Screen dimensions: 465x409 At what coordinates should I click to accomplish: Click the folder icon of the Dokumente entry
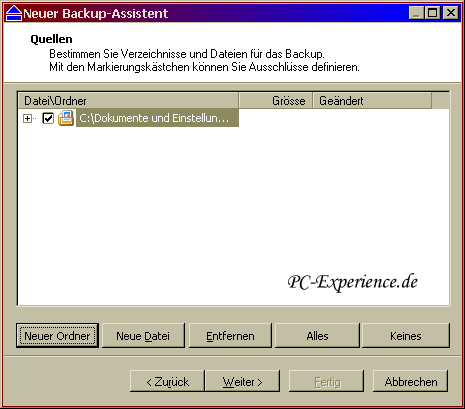click(x=66, y=118)
